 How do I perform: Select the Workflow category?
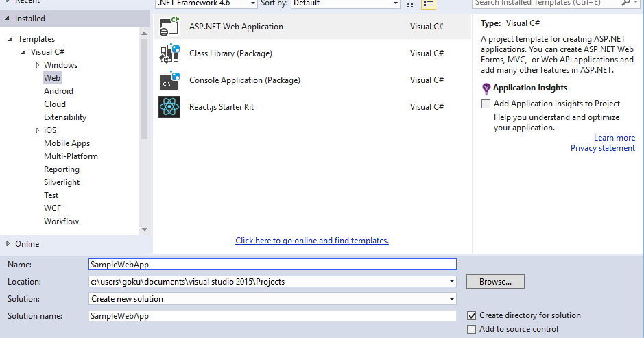click(x=61, y=221)
